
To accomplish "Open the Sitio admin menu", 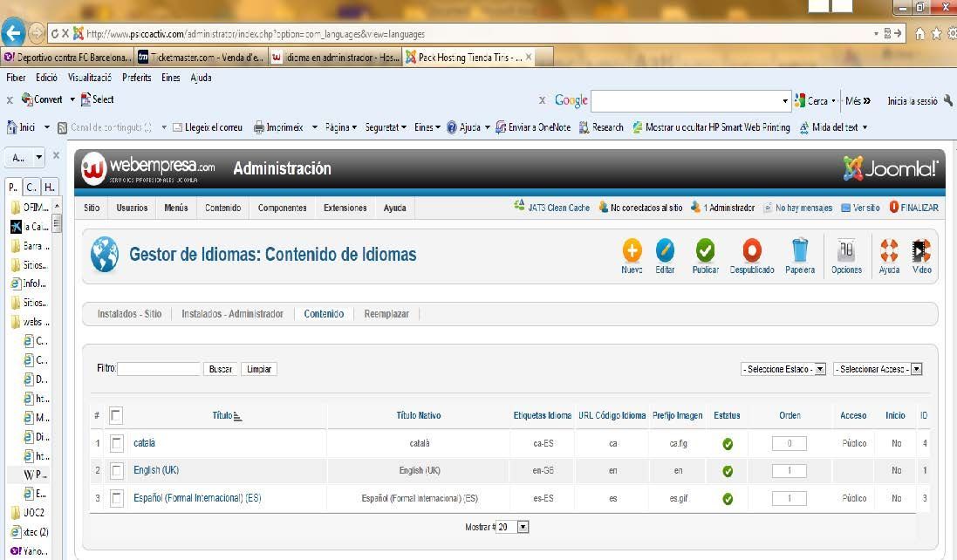I will (x=92, y=208).
